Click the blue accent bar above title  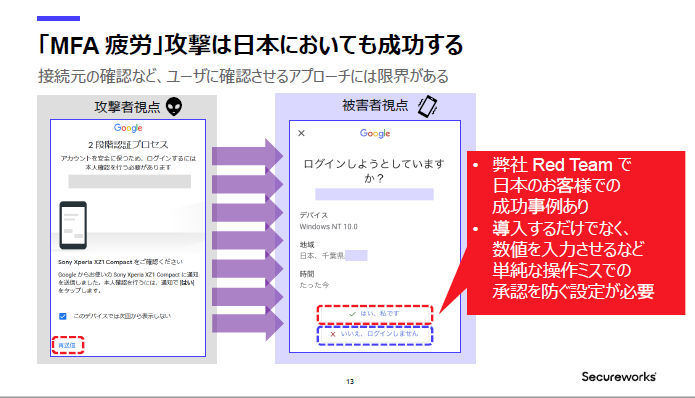(59, 19)
